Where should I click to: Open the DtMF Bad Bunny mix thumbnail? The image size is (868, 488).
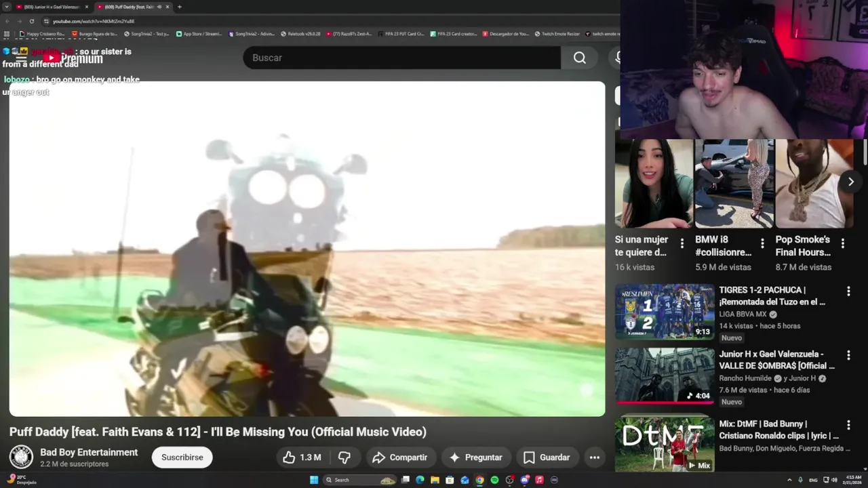coord(665,443)
